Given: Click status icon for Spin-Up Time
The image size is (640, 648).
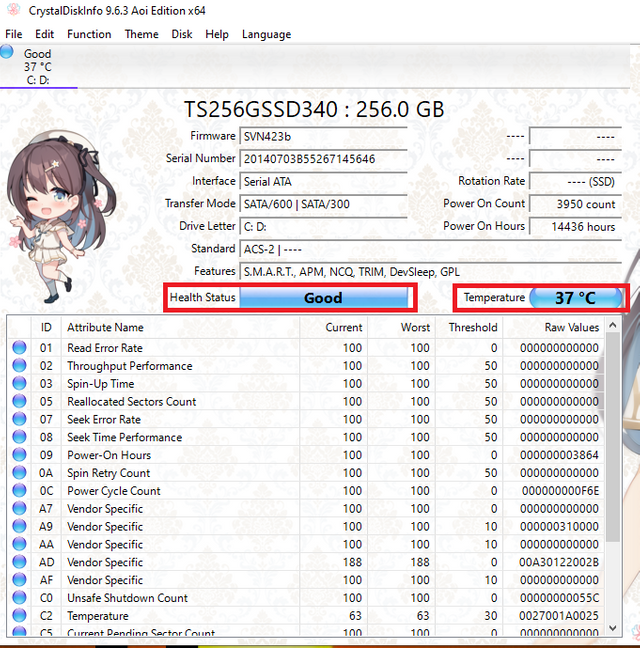Looking at the screenshot, I should point(19,383).
